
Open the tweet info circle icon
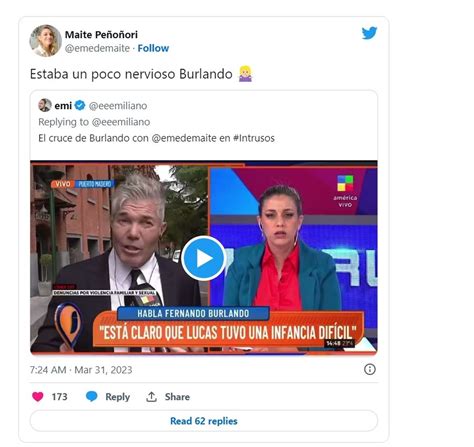[x=370, y=369]
